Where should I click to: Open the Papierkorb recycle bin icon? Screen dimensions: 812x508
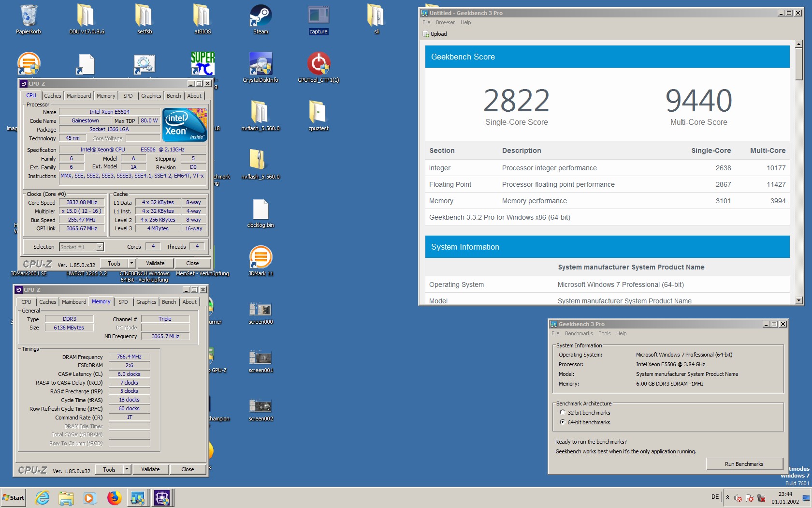click(29, 19)
